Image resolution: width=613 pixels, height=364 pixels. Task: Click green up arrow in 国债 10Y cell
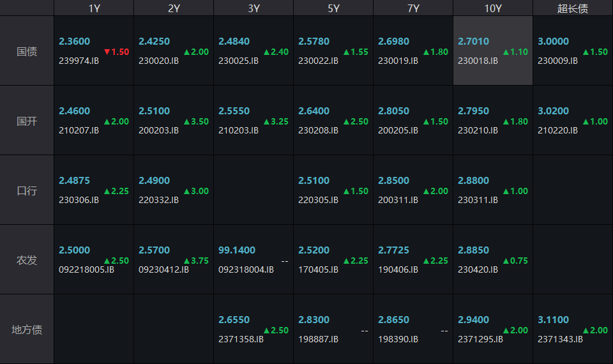coord(506,52)
